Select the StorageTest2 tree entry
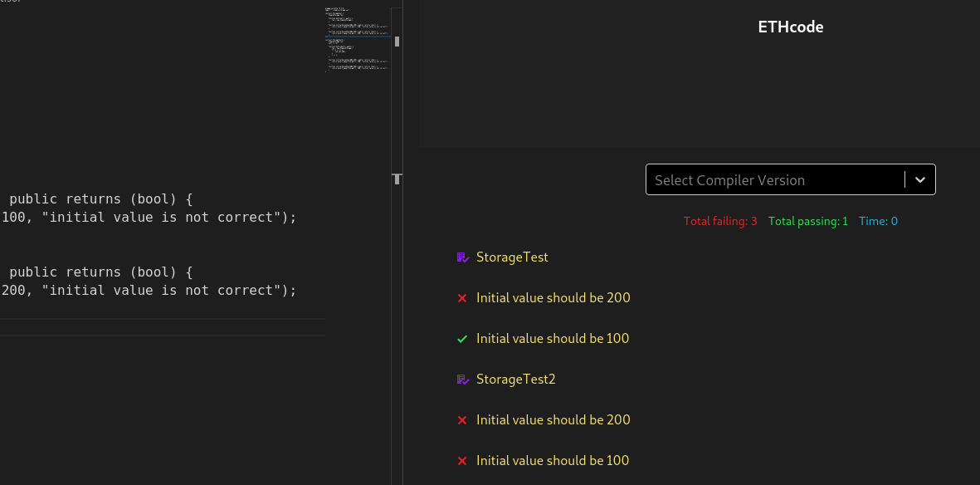This screenshot has height=485, width=980. (x=517, y=380)
